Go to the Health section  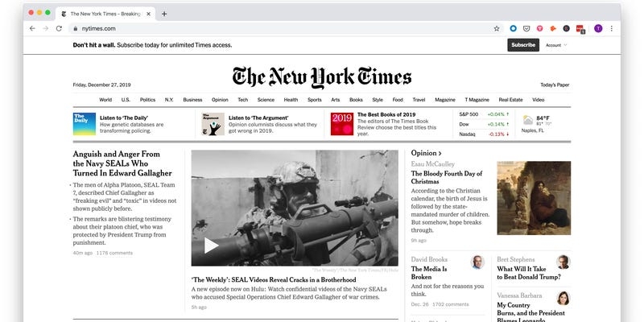(291, 100)
